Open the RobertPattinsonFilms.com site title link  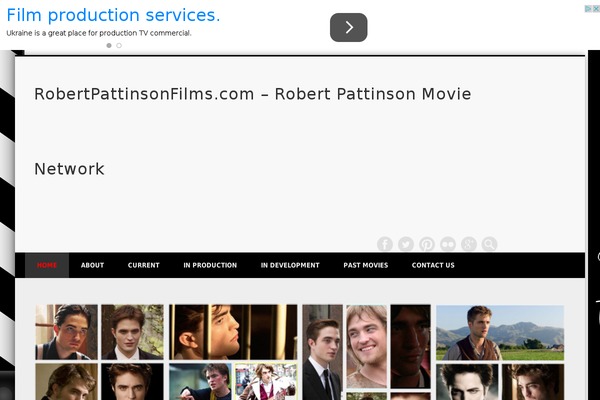(253, 131)
